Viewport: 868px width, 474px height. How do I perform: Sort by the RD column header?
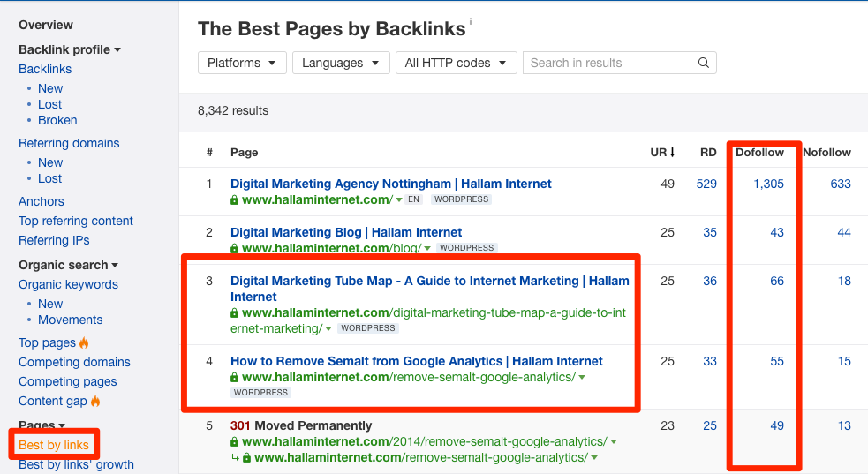tap(708, 152)
